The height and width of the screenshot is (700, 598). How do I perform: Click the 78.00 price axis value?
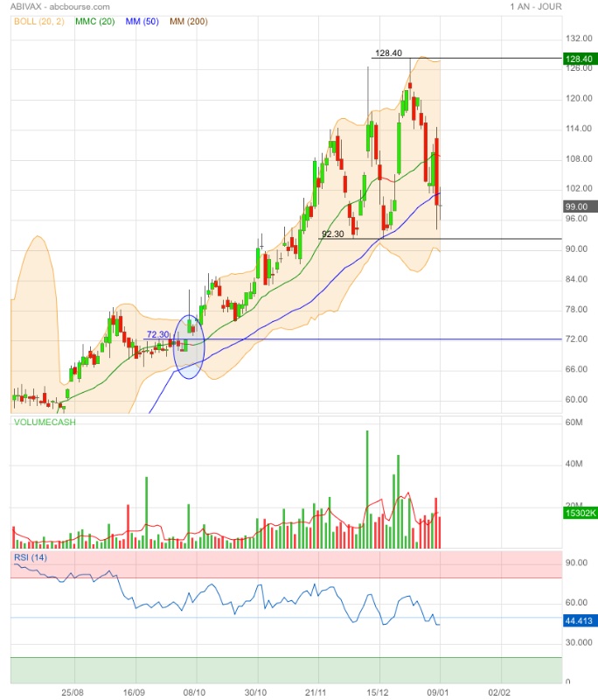pyautogui.click(x=577, y=310)
